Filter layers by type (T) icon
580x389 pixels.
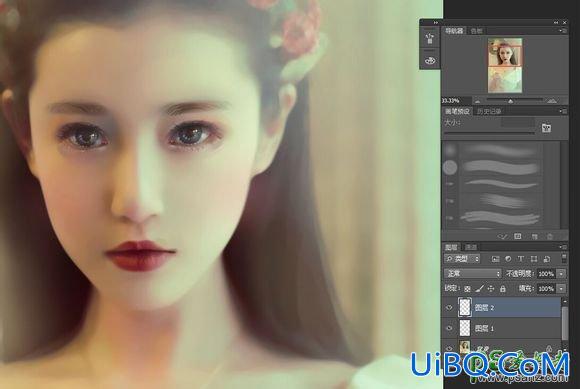pyautogui.click(x=520, y=259)
